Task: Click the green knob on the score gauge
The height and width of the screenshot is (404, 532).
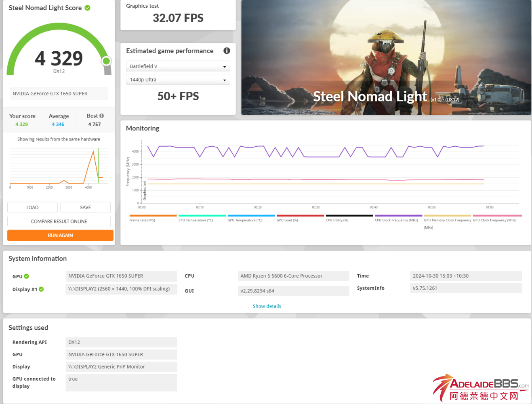Action: pos(106,61)
